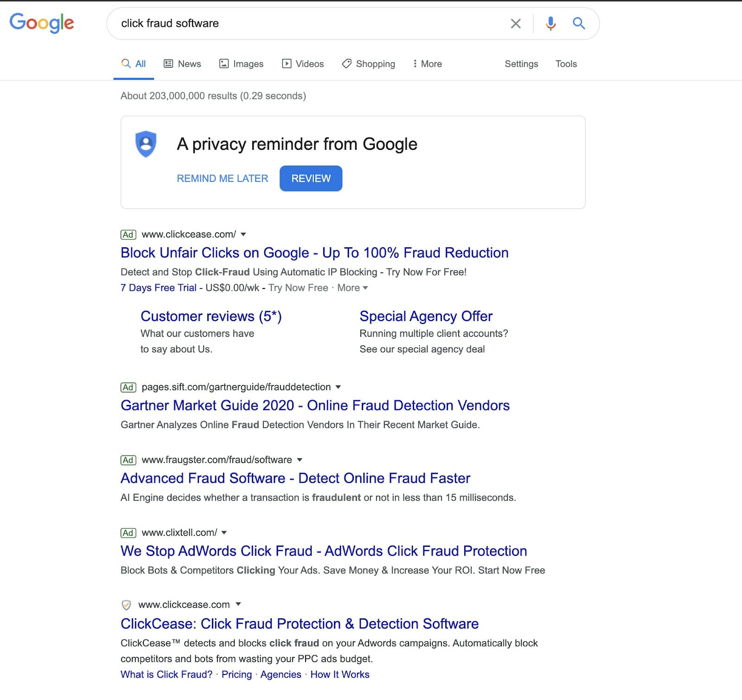The height and width of the screenshot is (700, 742).
Task: Open dropdown arrow beside pages.sift.com URL
Action: coord(338,387)
